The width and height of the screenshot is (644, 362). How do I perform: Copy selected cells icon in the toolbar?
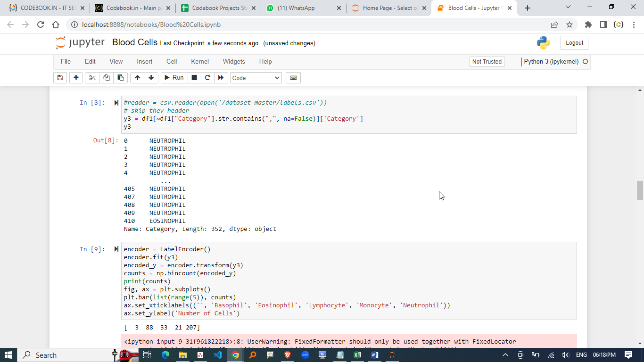pyautogui.click(x=107, y=78)
